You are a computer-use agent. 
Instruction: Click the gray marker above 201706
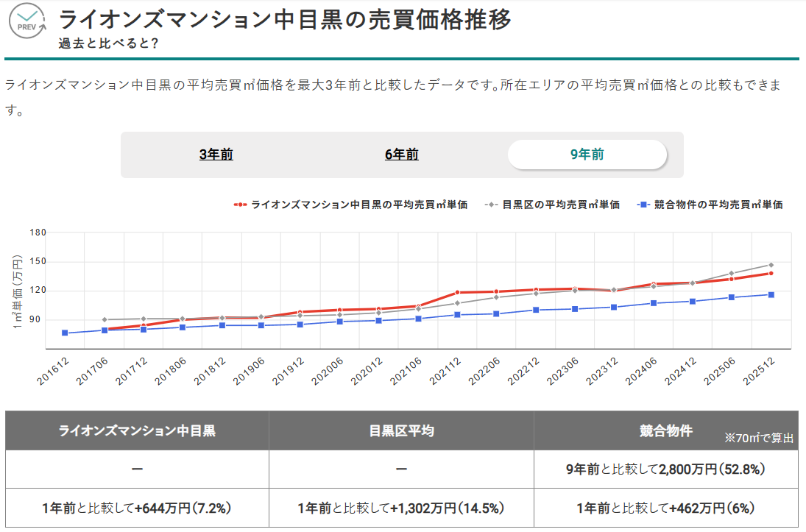[x=104, y=319]
